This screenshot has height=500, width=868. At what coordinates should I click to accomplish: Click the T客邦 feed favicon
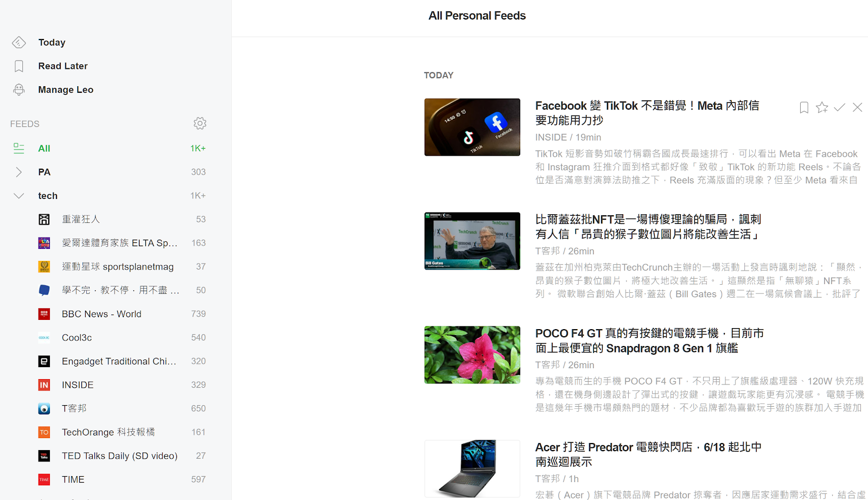[44, 408]
